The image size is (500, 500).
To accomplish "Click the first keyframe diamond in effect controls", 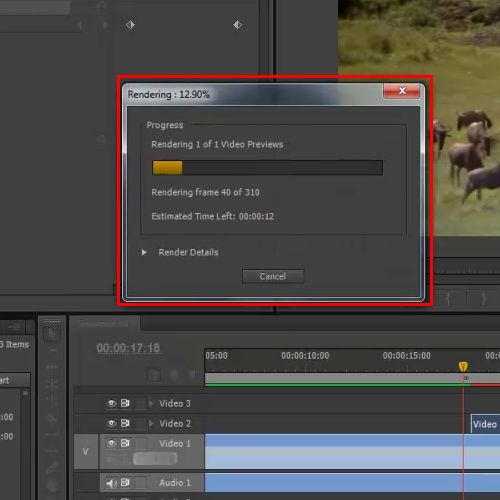I will [130, 25].
